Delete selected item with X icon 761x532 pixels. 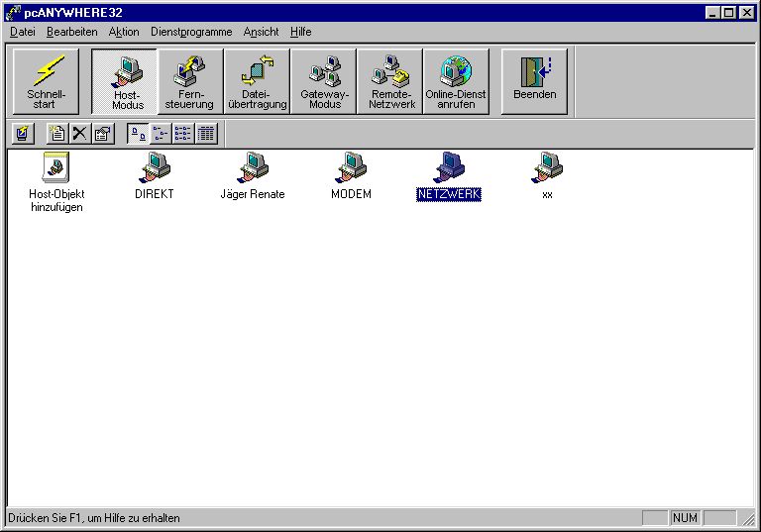point(80,134)
